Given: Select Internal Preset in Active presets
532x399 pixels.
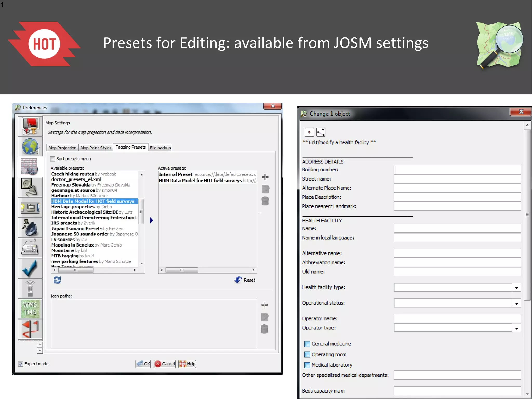Looking at the screenshot, I should (208, 174).
